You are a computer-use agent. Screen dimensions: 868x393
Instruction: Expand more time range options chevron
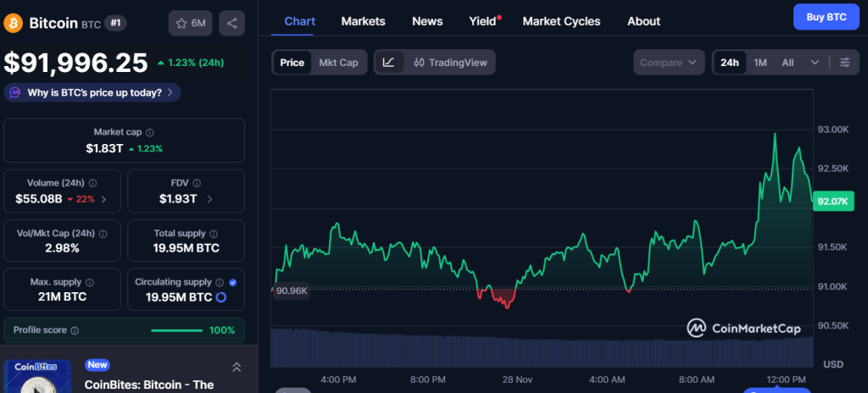pos(815,63)
